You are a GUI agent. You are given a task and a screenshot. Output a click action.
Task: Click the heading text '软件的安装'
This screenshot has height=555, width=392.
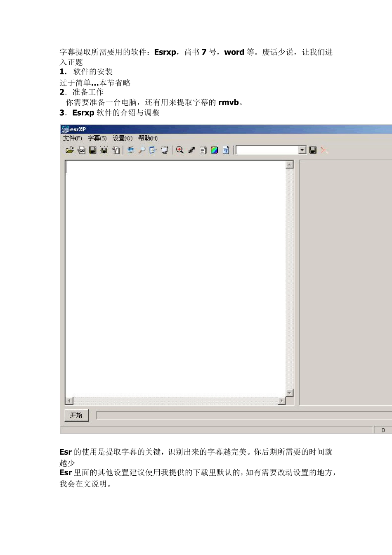(x=93, y=72)
